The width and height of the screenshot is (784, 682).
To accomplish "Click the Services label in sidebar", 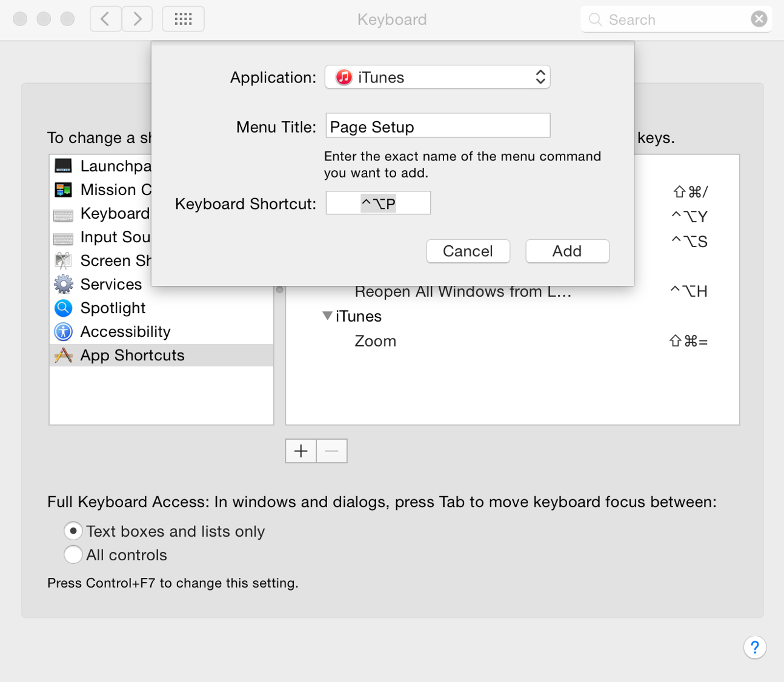I will pyautogui.click(x=111, y=284).
